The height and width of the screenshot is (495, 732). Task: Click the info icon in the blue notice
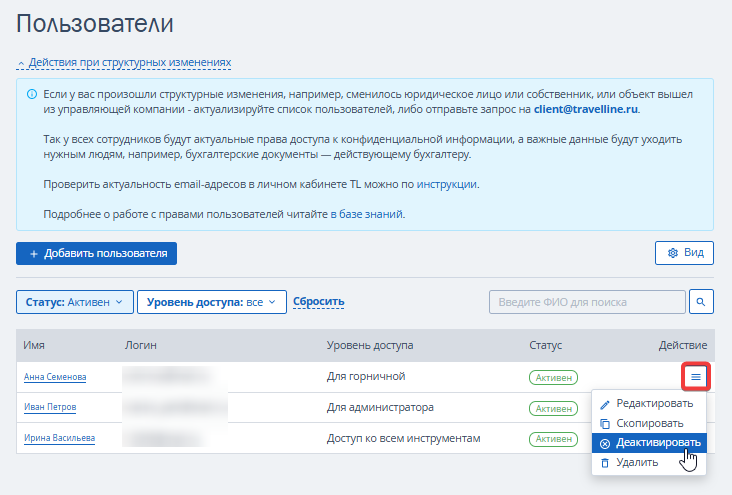point(32,94)
